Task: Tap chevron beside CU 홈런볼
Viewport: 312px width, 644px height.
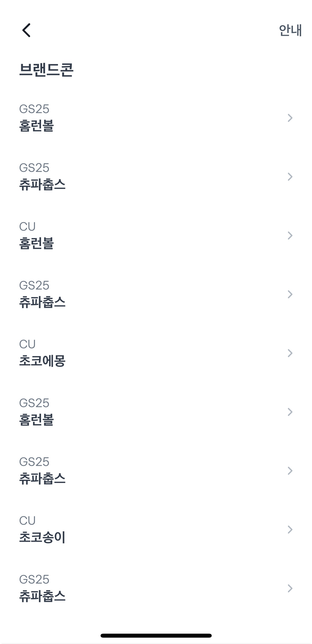Action: 290,236
